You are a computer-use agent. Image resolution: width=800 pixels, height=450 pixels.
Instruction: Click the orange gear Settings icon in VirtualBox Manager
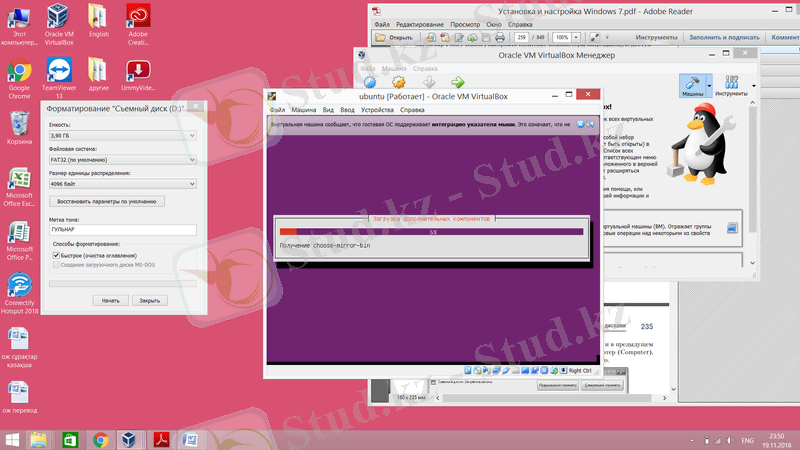(x=399, y=82)
